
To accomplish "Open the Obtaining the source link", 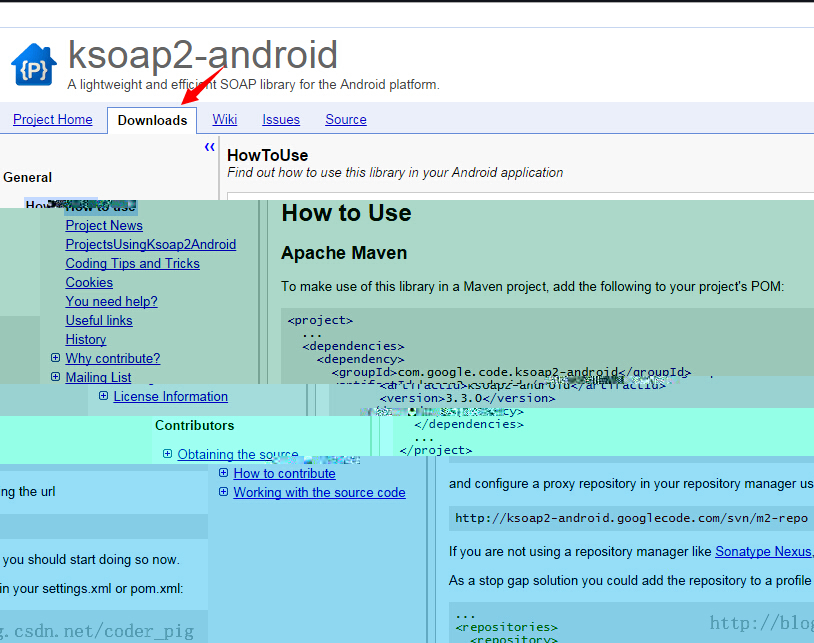I will click(x=238, y=454).
